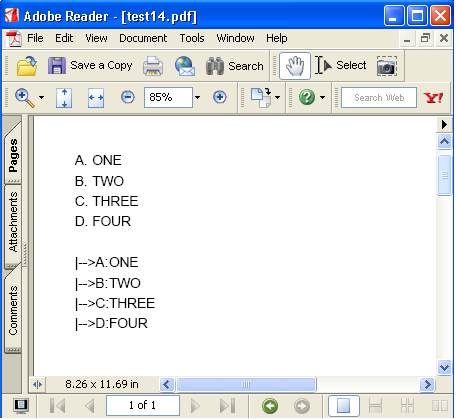
Task: Open the Window menu
Action: [x=235, y=38]
